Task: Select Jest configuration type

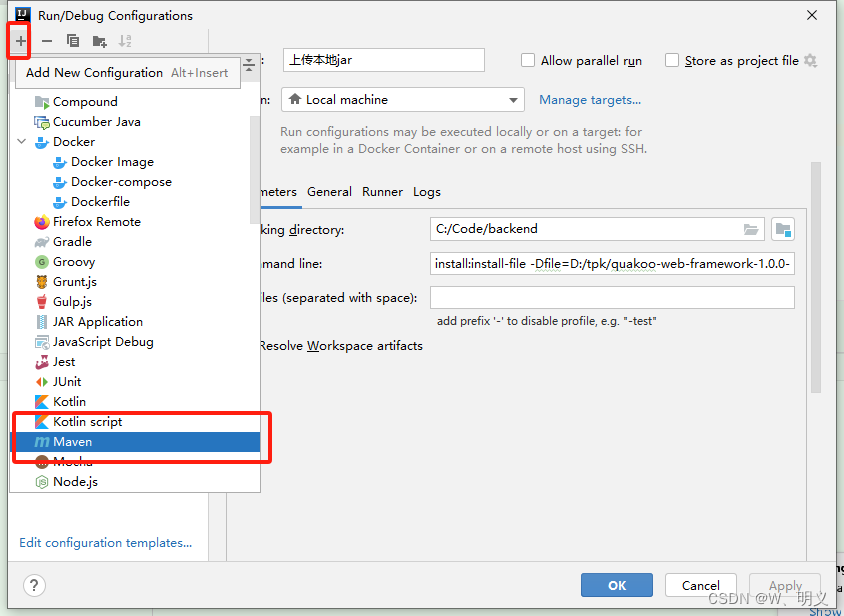Action: (x=135, y=361)
